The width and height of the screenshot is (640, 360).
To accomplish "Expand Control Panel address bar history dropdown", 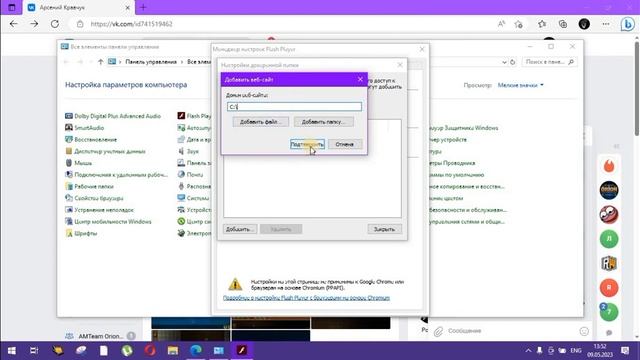I will click(504, 62).
